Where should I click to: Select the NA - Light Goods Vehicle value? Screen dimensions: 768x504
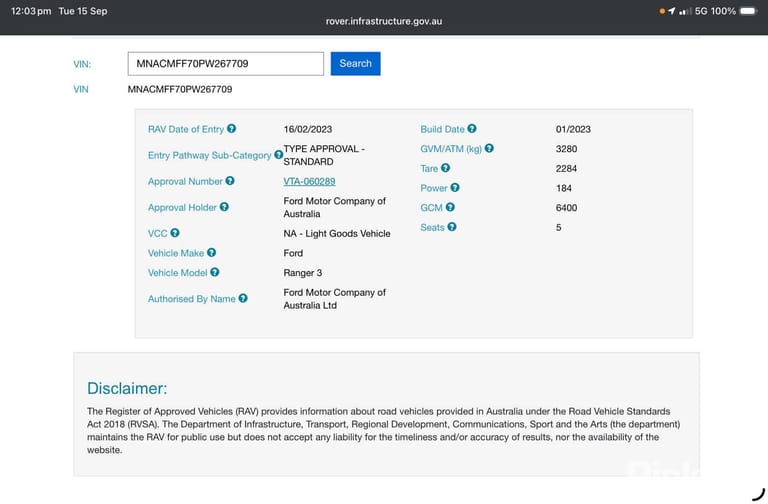click(x=337, y=234)
